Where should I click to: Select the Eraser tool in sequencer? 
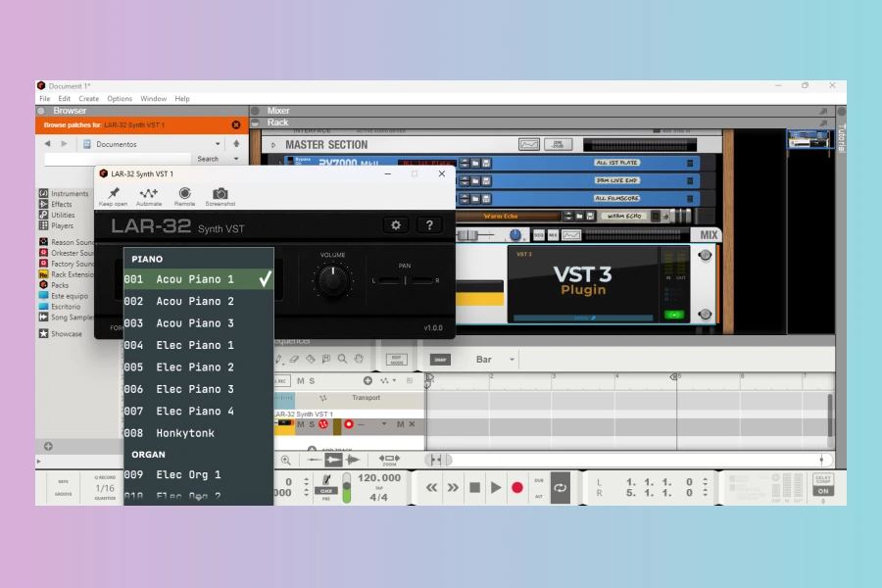tap(294, 359)
